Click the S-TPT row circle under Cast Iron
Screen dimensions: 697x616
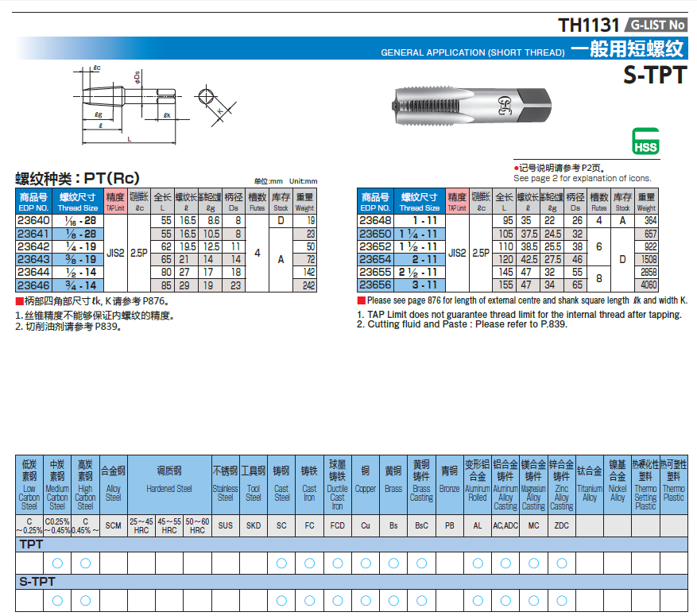pyautogui.click(x=309, y=601)
